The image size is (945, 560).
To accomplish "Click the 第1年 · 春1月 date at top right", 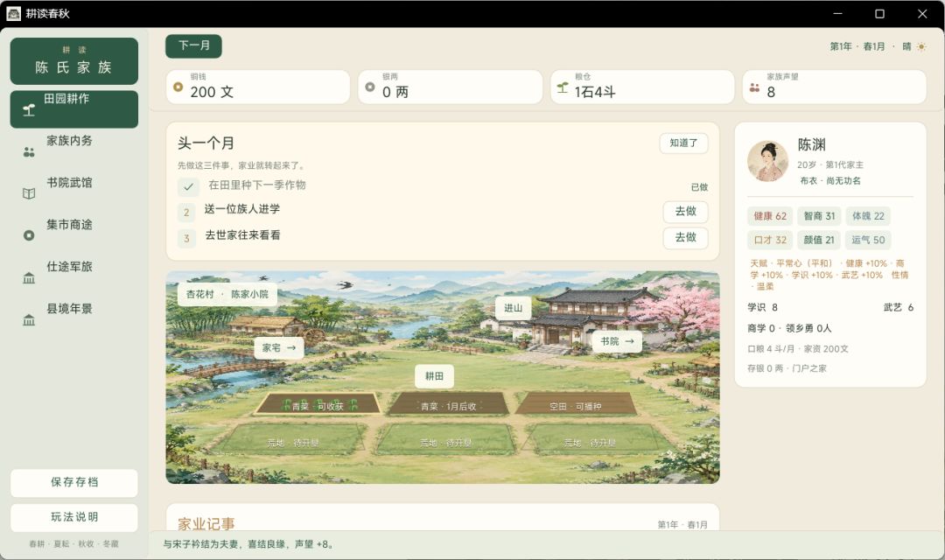I will [857, 46].
